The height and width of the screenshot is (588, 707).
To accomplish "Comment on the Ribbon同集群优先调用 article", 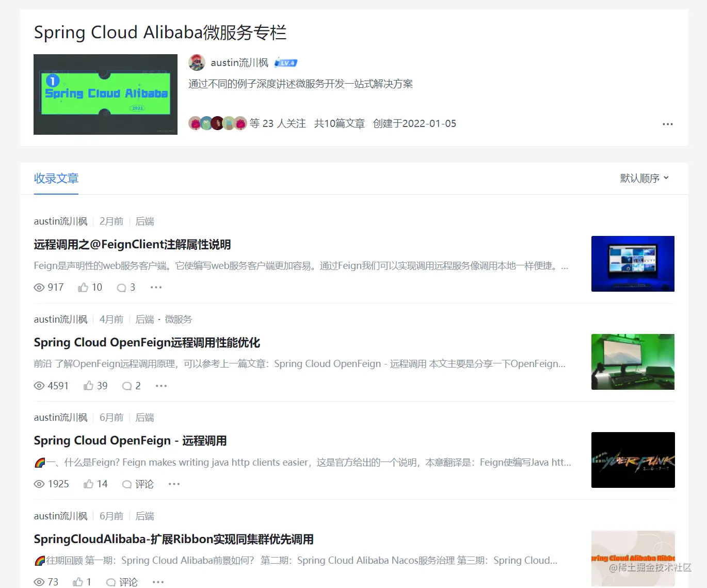I will coord(122,582).
